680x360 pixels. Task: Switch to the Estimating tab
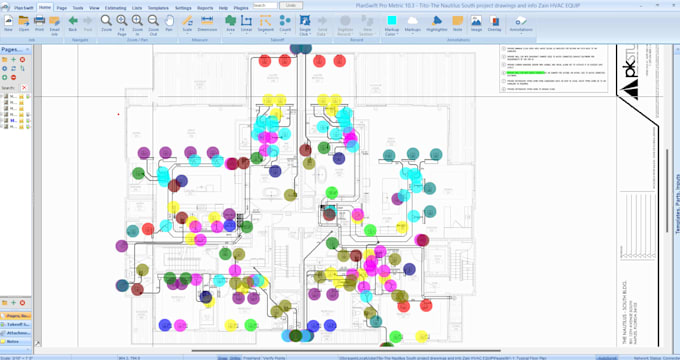[x=115, y=8]
